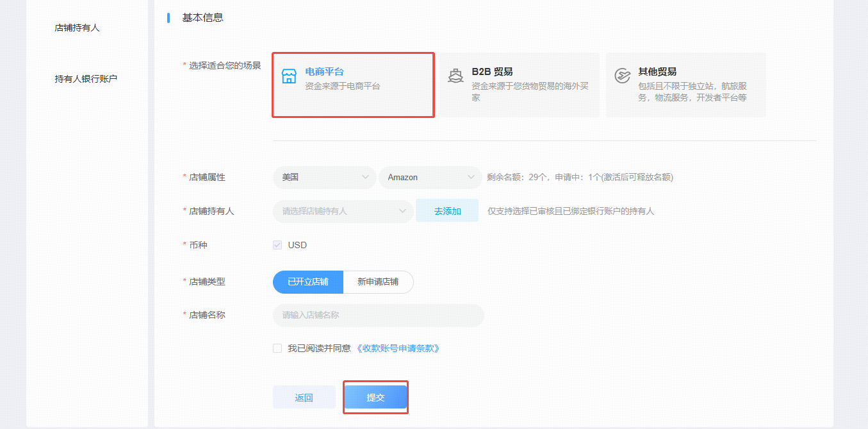Expand the Amazon platform dropdown
The height and width of the screenshot is (429, 868).
430,177
